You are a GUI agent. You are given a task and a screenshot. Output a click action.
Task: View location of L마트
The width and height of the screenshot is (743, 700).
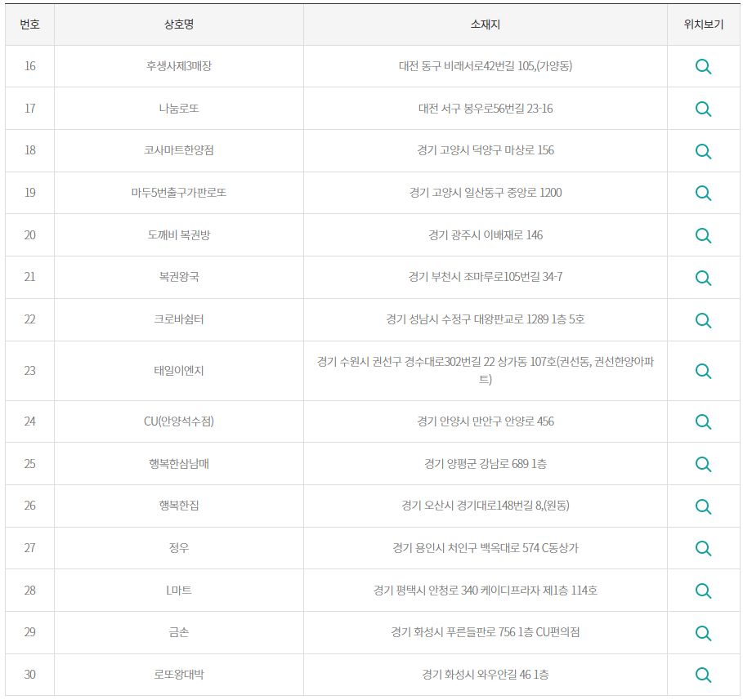point(703,591)
